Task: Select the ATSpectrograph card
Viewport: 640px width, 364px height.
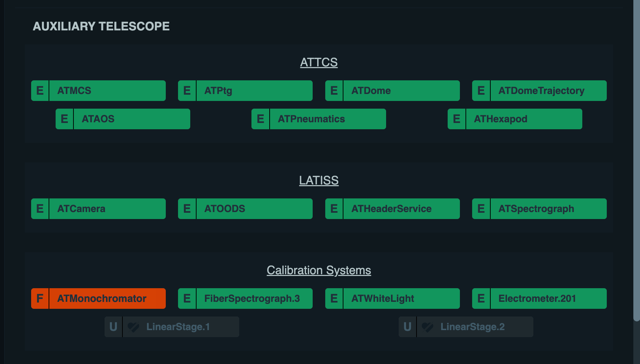Action: pos(548,209)
